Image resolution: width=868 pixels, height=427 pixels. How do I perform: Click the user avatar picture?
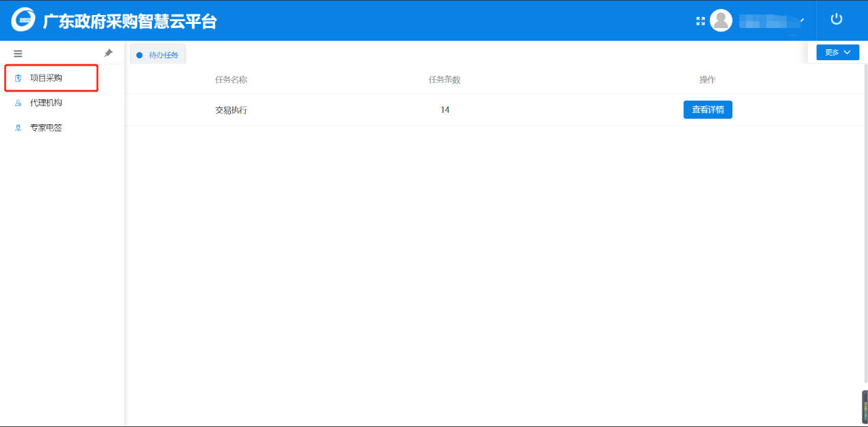(721, 21)
